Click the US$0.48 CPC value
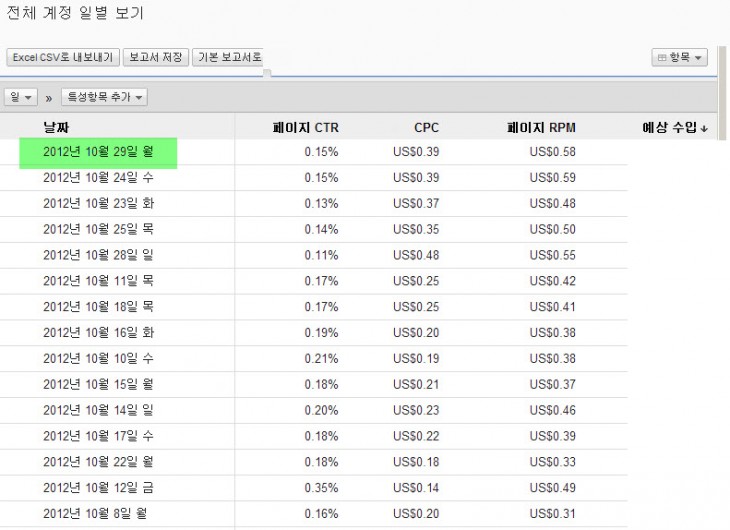The width and height of the screenshot is (730, 530). coord(416,255)
